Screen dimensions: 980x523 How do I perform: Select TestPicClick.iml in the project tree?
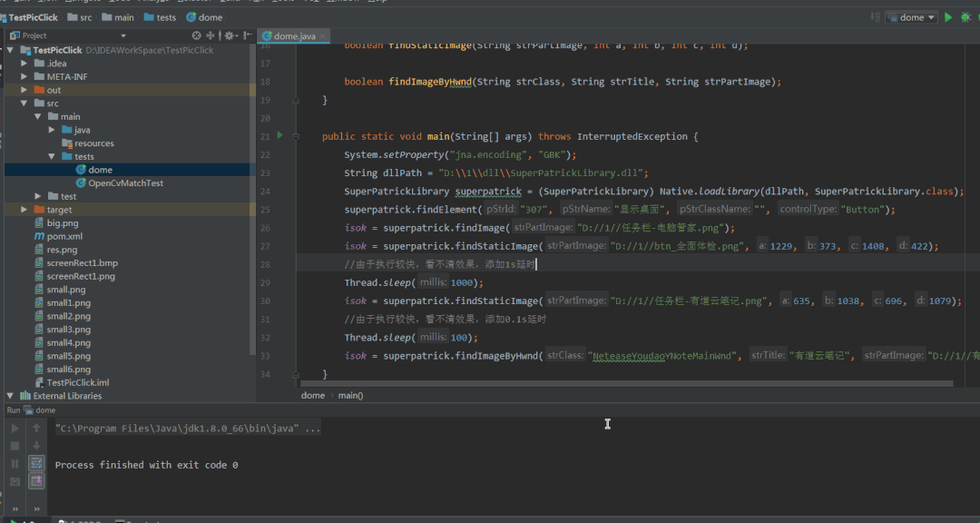(x=72, y=382)
